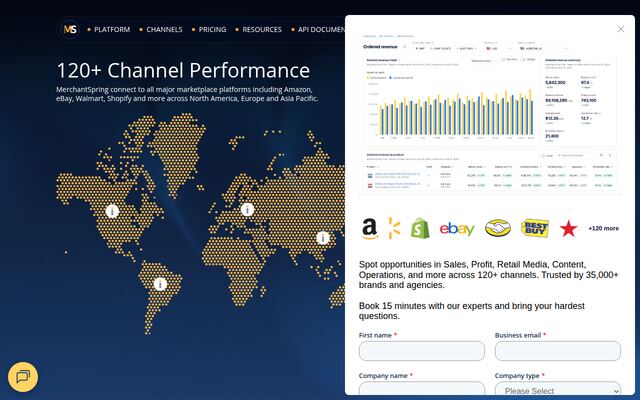This screenshot has height=400, width=640.
Task: Focus the Business email field
Action: pos(558,351)
